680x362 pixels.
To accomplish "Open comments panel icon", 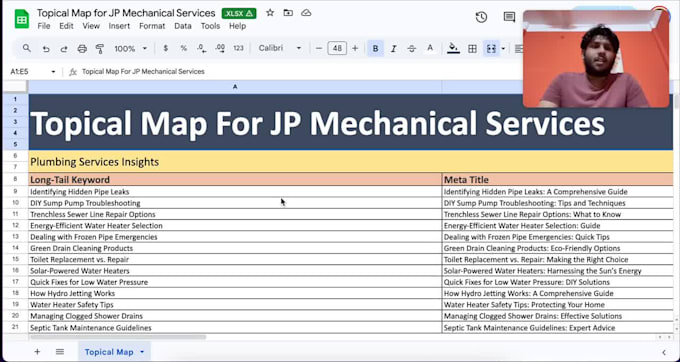I will pos(509,17).
